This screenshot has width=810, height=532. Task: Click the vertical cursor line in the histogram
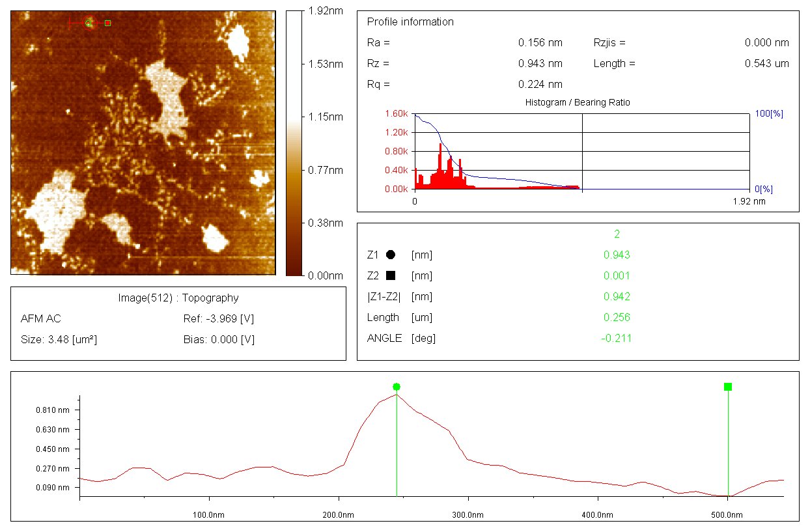tap(581, 152)
